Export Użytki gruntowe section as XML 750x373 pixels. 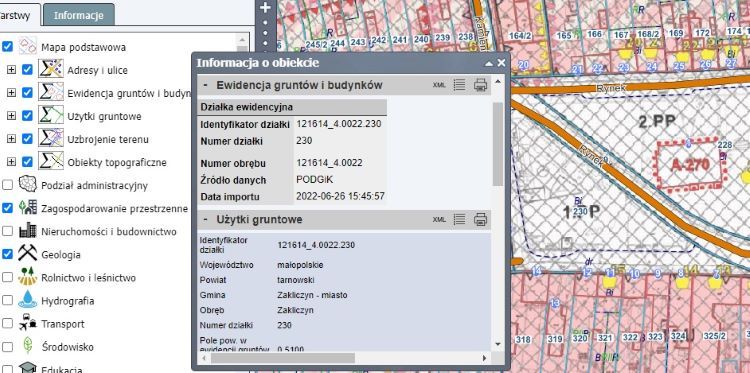[x=439, y=219]
